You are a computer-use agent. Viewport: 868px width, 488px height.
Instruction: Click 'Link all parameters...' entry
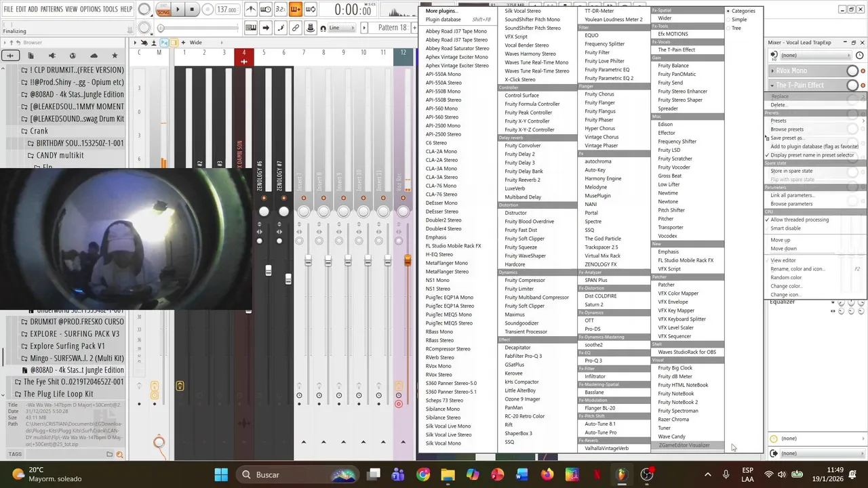tap(792, 195)
